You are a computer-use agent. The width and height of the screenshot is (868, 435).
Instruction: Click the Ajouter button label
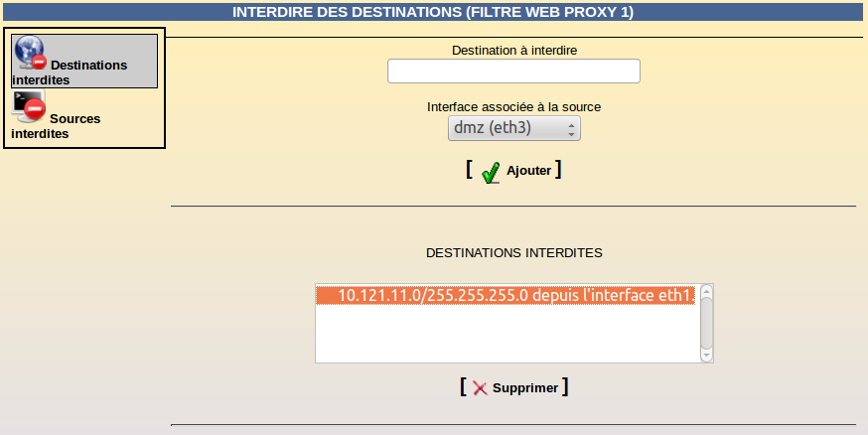528,171
